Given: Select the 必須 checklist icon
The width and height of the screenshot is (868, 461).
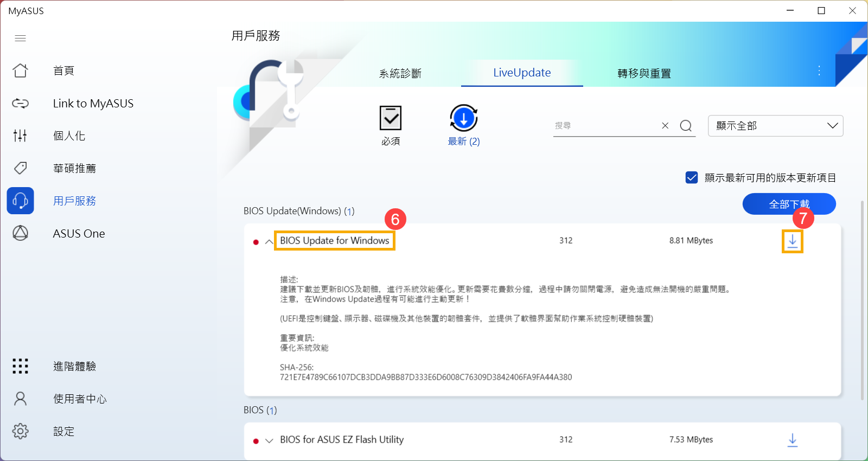Looking at the screenshot, I should pyautogui.click(x=391, y=118).
